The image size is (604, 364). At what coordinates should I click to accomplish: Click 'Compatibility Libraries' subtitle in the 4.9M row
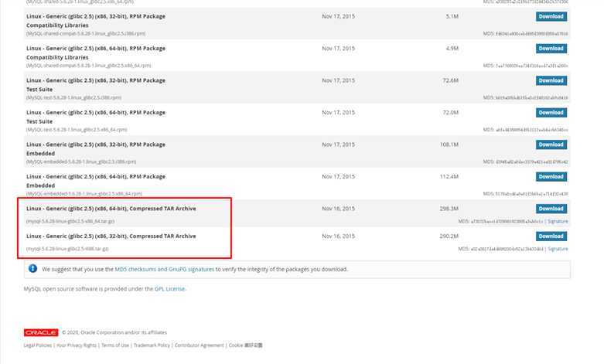point(57,57)
